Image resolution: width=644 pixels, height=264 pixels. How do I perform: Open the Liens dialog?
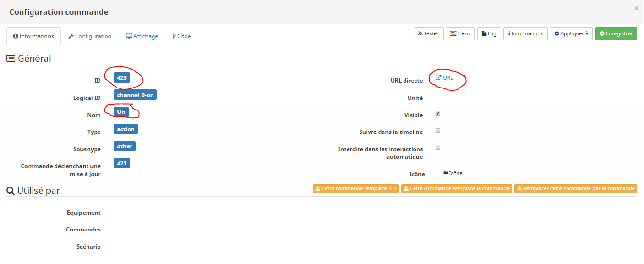click(x=460, y=33)
